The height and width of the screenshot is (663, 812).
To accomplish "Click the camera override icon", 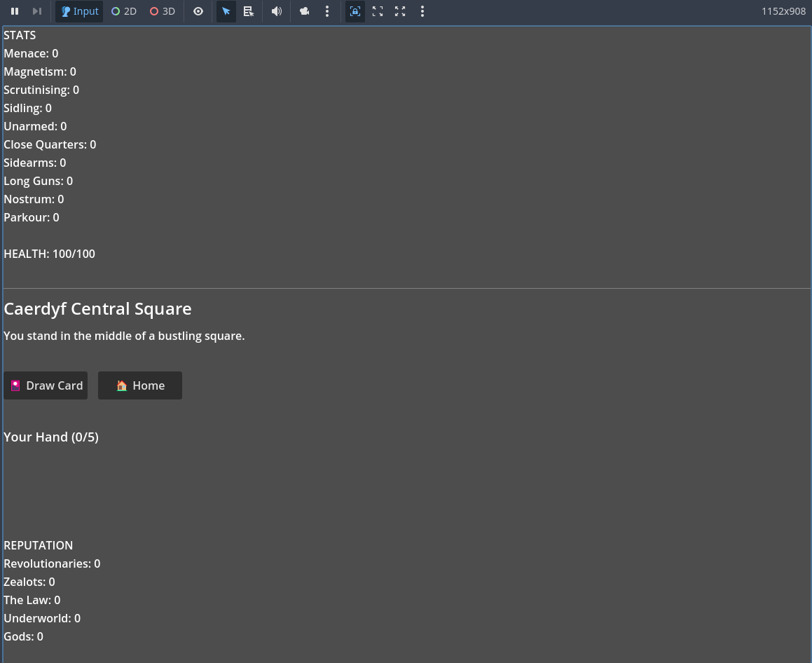I will pyautogui.click(x=305, y=11).
